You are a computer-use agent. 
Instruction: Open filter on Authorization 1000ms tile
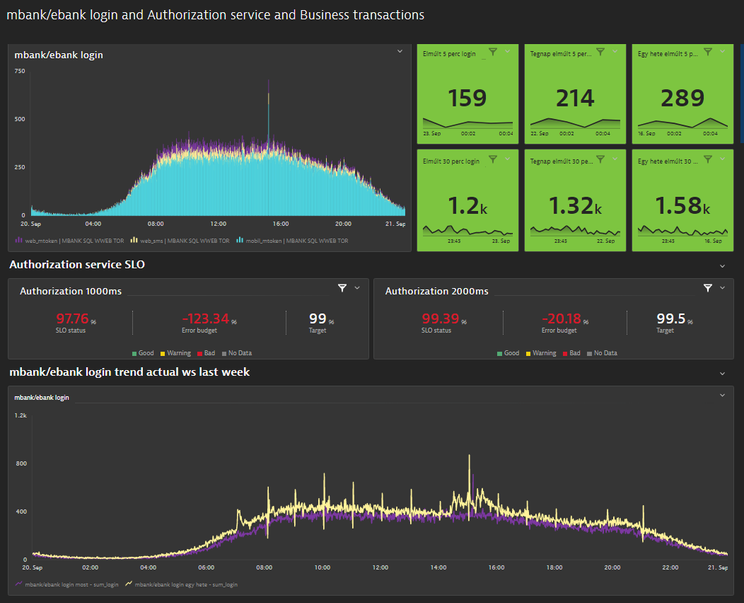tap(342, 288)
